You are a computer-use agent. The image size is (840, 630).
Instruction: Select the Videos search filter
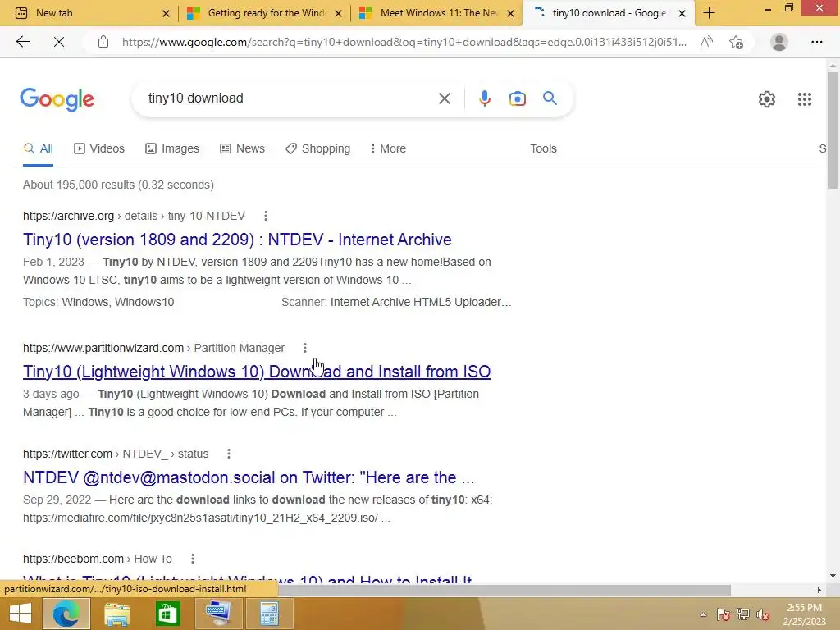tap(99, 148)
